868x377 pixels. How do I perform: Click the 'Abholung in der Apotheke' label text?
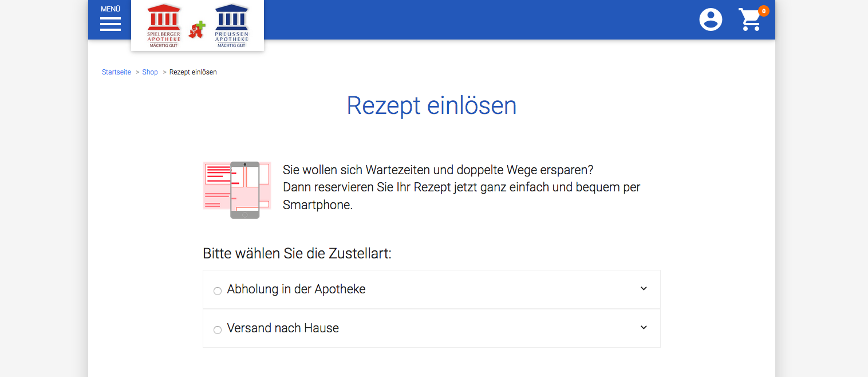pos(296,289)
